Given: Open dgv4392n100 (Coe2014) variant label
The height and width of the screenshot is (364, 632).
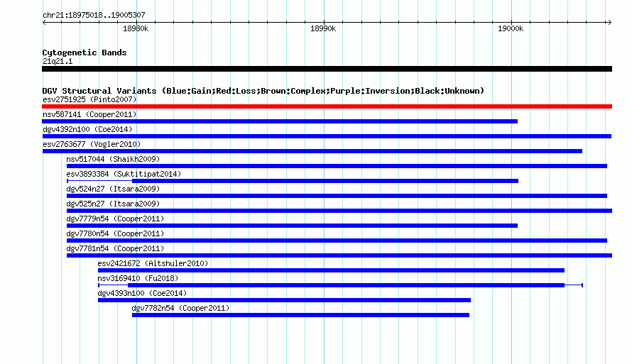Looking at the screenshot, I should pos(87,129).
